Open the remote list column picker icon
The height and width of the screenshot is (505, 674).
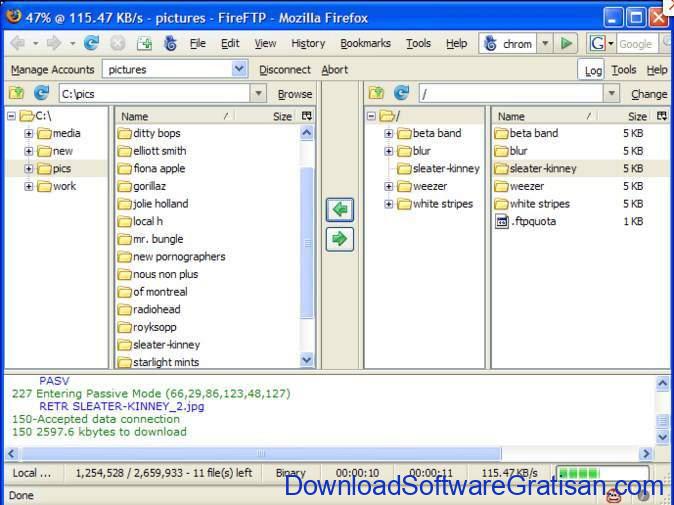pos(662,116)
